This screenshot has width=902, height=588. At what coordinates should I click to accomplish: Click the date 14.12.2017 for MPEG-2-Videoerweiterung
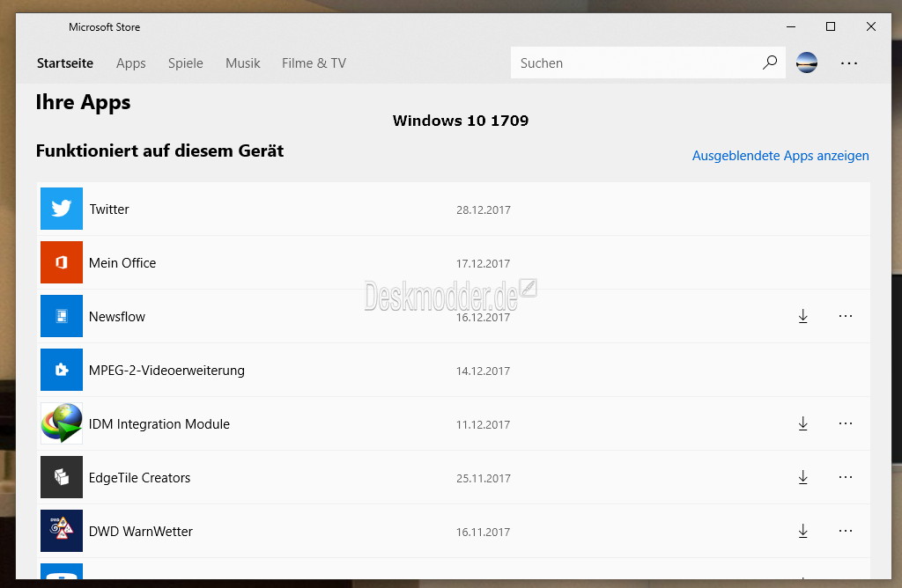[484, 371]
